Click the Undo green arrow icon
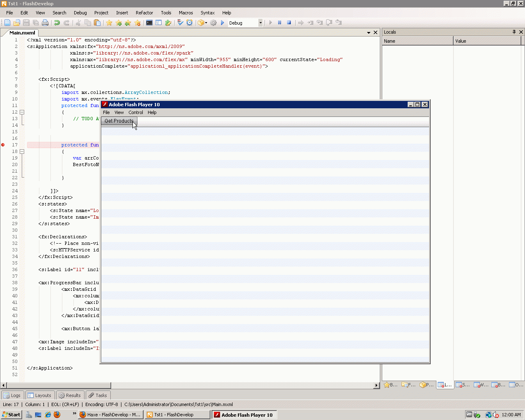The image size is (525, 420). (57, 23)
